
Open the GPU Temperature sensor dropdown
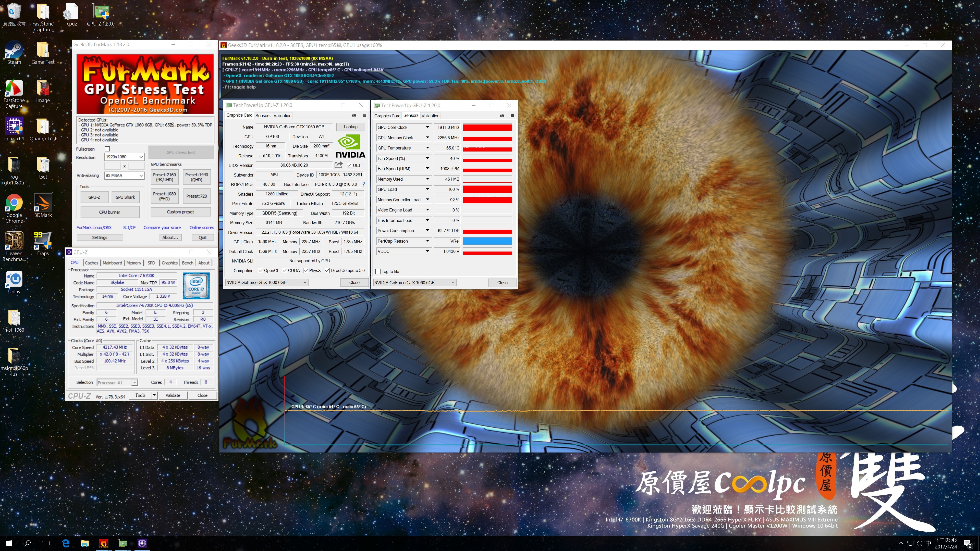[x=427, y=148]
